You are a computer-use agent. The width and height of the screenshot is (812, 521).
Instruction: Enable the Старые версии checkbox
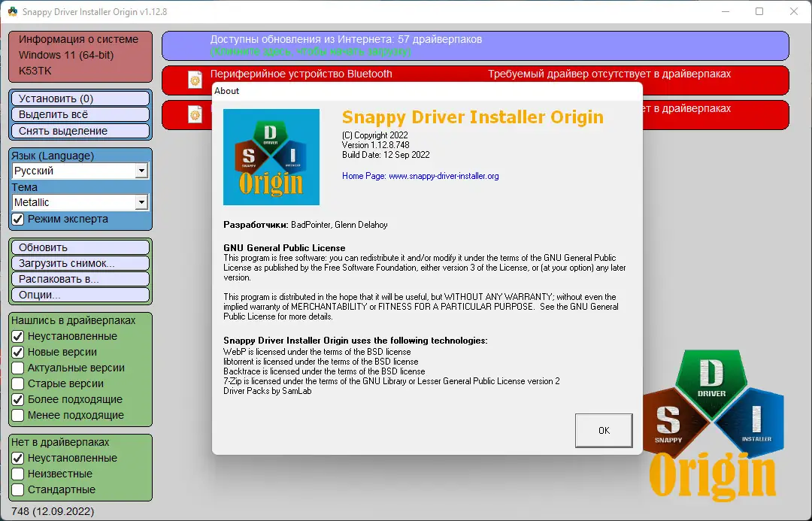(x=18, y=383)
